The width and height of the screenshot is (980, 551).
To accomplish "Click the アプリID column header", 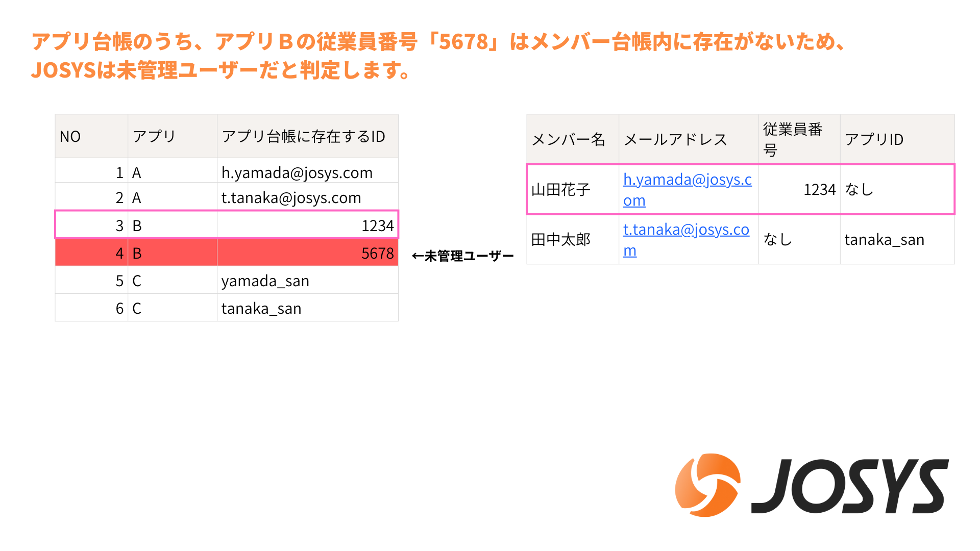I will coord(874,139).
